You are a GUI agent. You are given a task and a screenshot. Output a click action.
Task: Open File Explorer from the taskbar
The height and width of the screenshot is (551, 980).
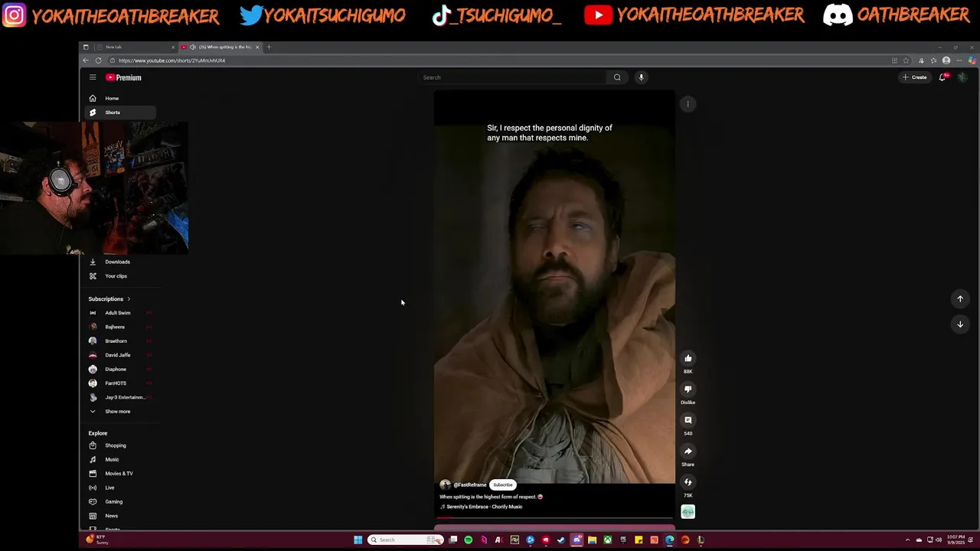pos(592,540)
